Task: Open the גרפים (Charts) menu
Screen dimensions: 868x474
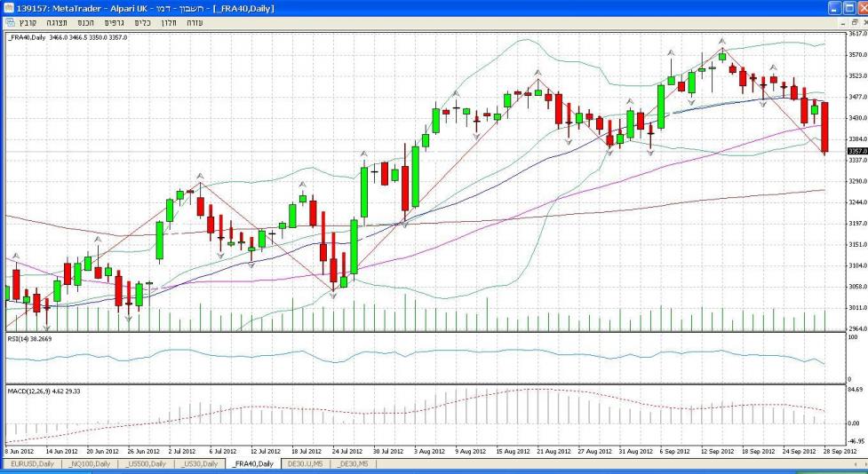Action: tap(114, 22)
